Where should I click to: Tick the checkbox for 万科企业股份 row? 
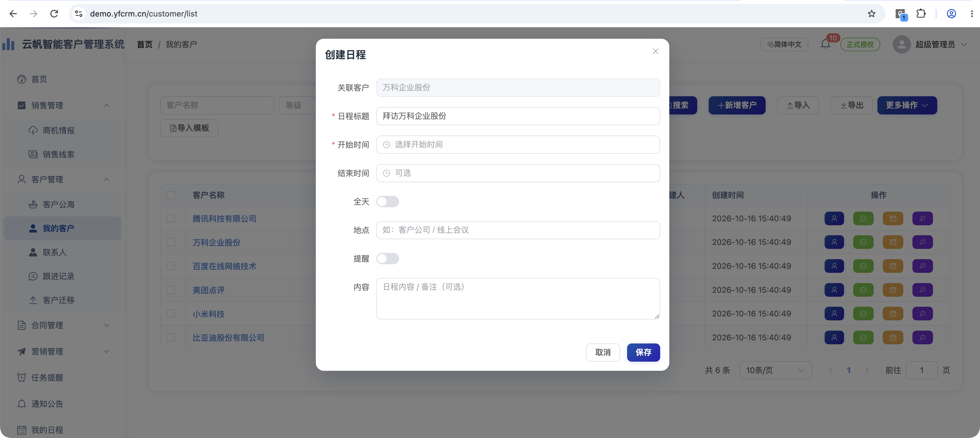coord(171,242)
